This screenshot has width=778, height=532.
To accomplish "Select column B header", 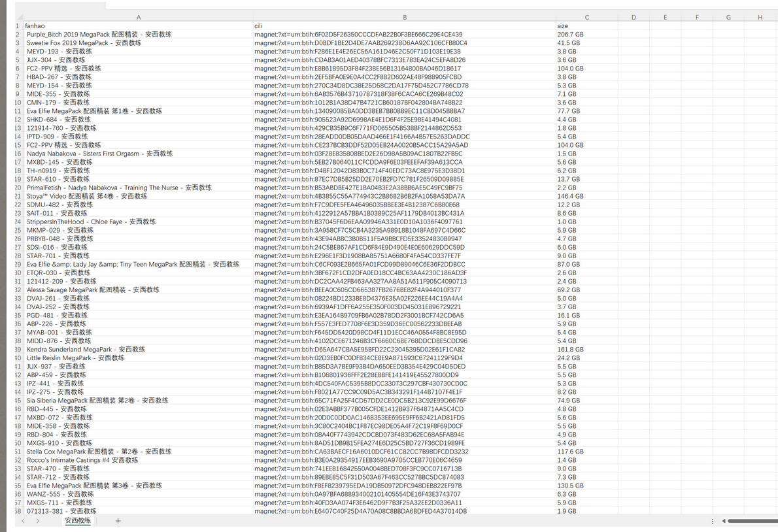I will pos(404,18).
